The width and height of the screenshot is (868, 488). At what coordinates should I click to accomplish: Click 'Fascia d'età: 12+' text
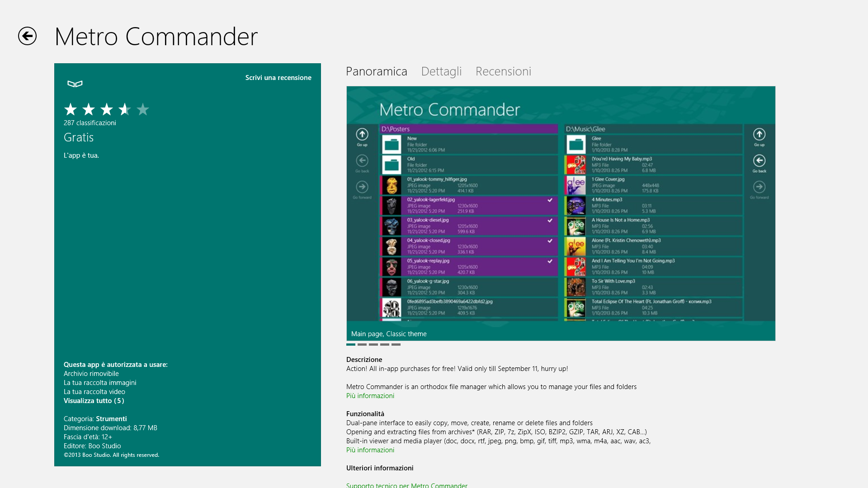tap(88, 437)
